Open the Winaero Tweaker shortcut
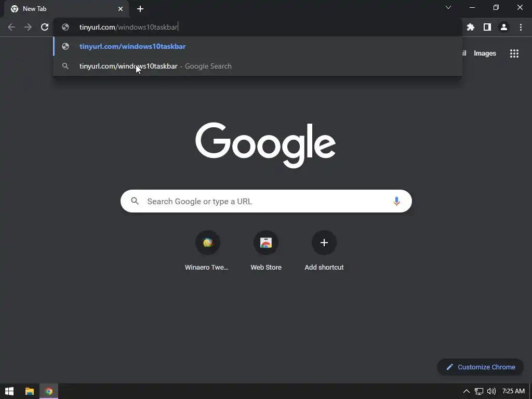Screen dimensions: 532x399 tap(208, 251)
